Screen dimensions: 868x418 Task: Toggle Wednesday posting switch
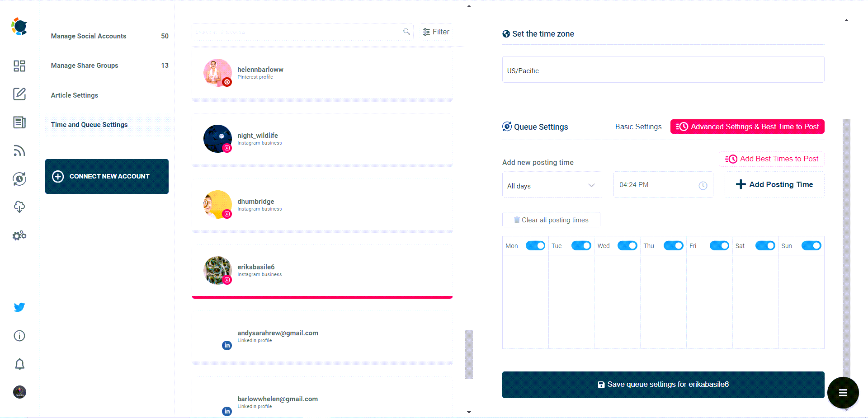(627, 245)
